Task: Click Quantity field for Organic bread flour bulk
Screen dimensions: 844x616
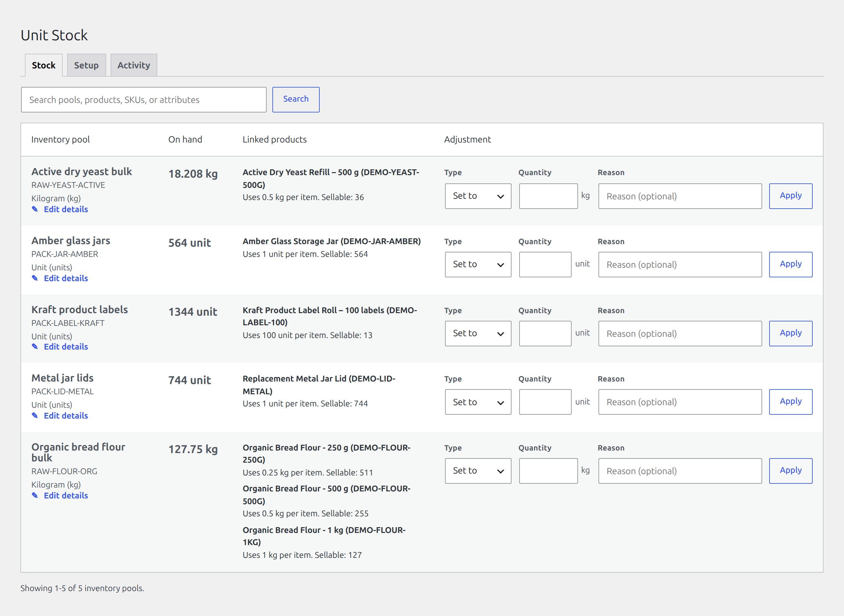Action: tap(548, 471)
